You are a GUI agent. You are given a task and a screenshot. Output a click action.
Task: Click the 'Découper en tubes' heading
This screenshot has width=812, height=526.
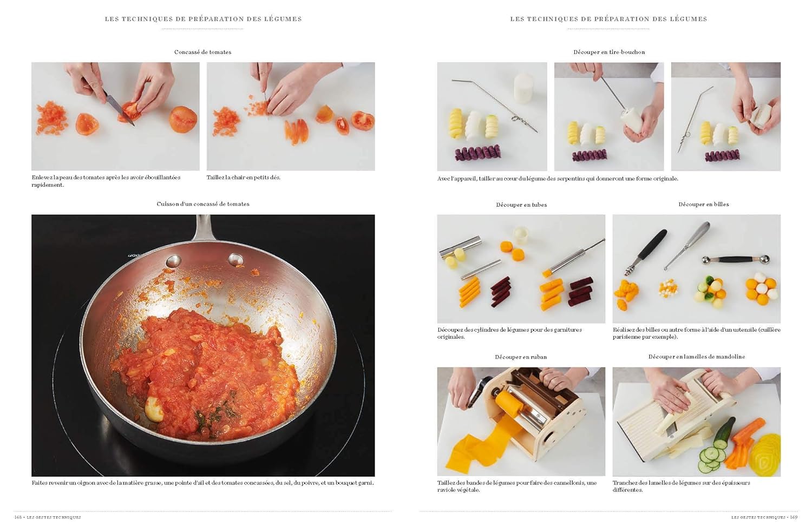pos(521,205)
